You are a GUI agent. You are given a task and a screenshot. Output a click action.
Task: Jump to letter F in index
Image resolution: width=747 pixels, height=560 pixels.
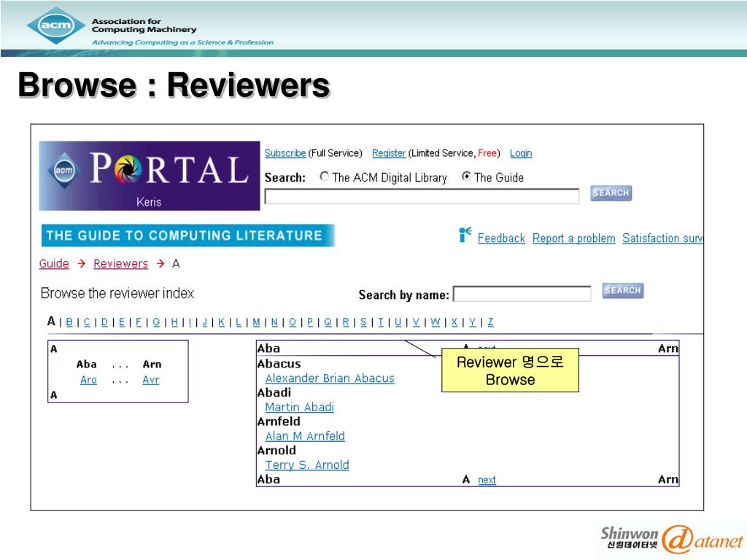pyautogui.click(x=139, y=322)
